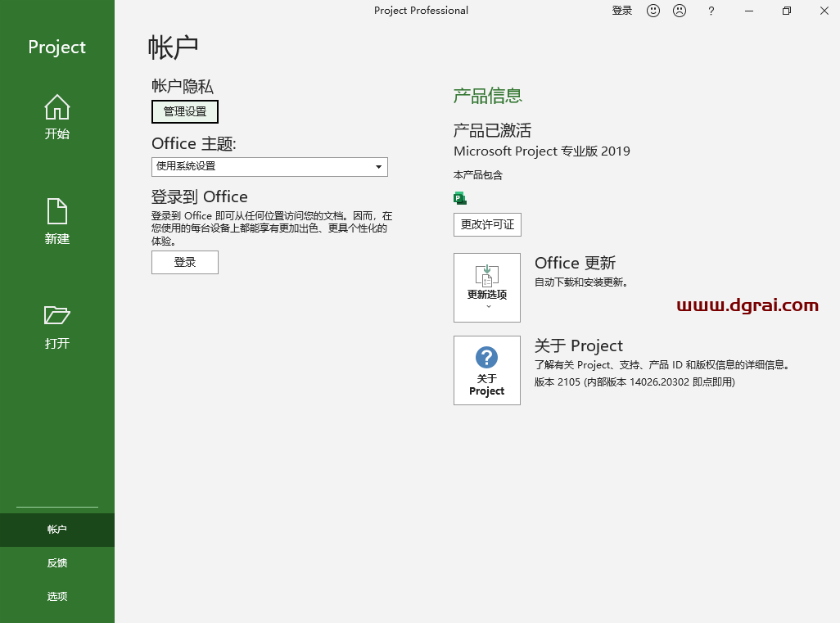Click Microsoft Project 专业版 2019 text

click(542, 151)
